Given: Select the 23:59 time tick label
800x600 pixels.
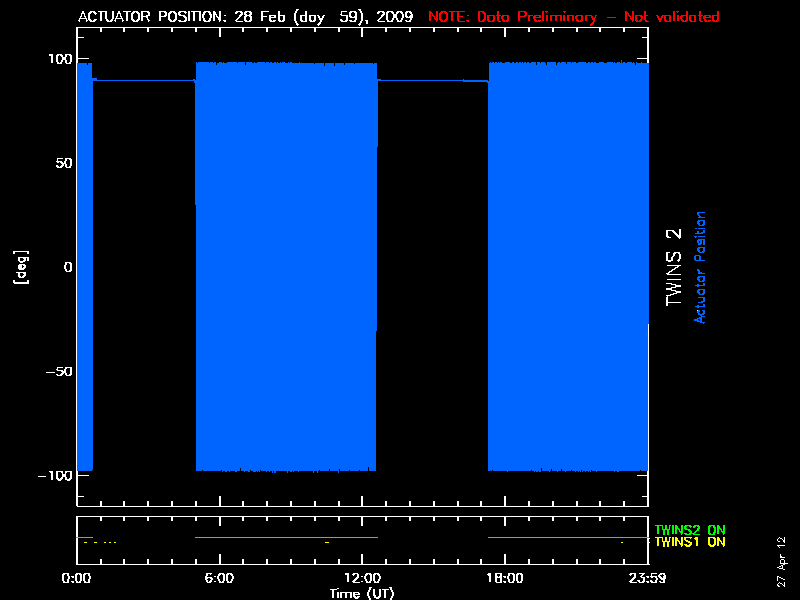Looking at the screenshot, I should click(646, 579).
